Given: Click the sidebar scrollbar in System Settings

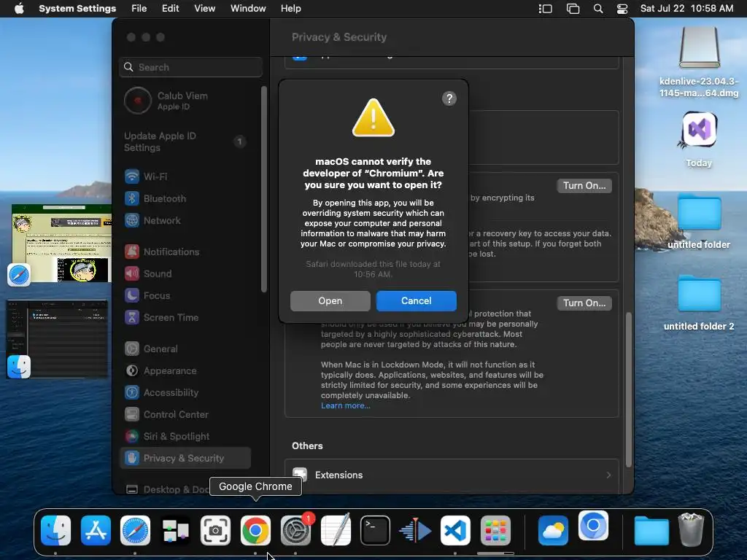Looking at the screenshot, I should tap(264, 190).
